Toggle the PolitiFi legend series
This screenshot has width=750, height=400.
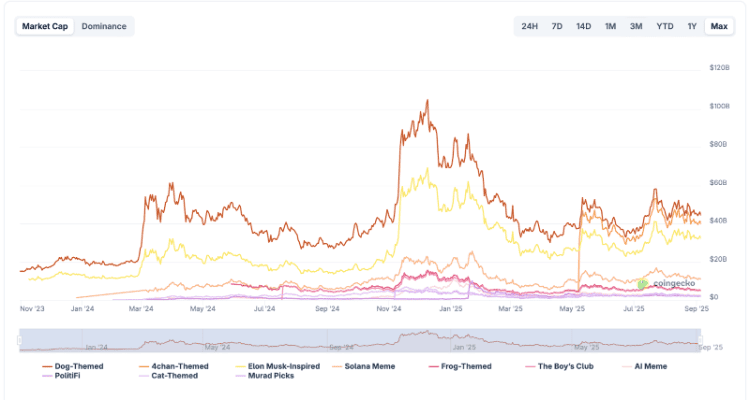coord(67,376)
